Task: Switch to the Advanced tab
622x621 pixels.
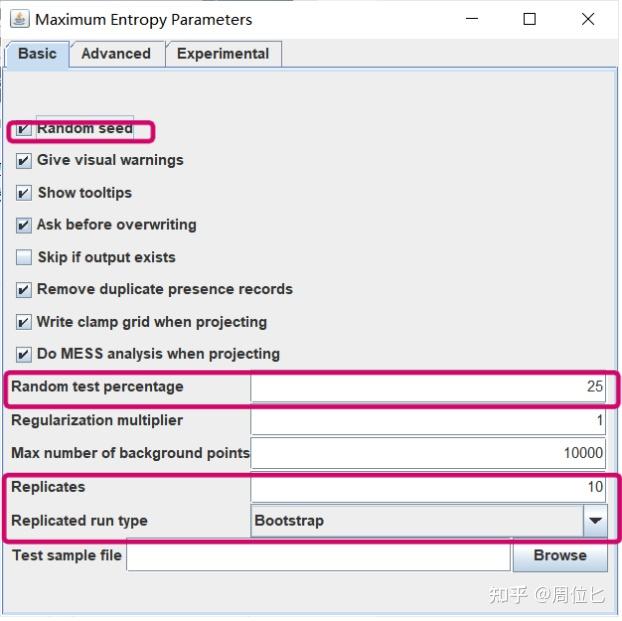Action: click(116, 54)
